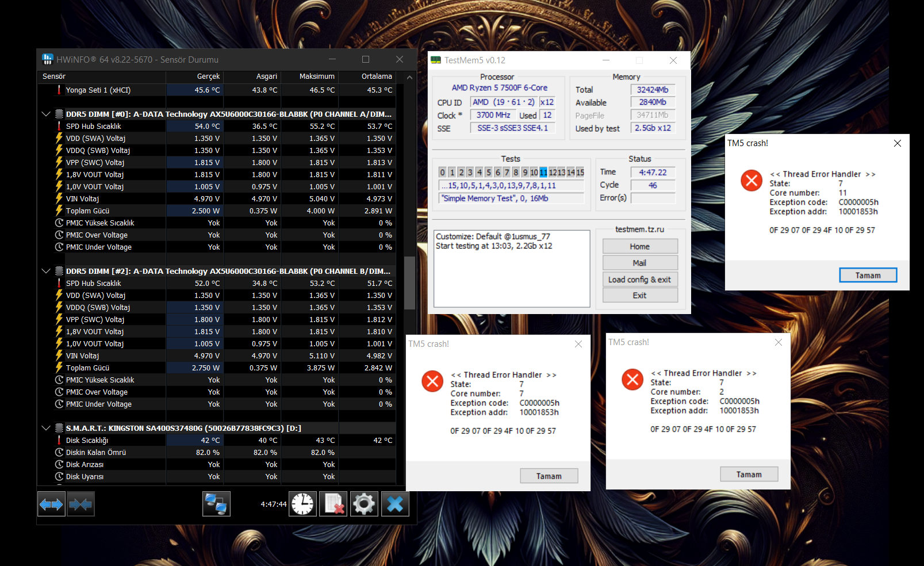924x566 pixels.
Task: Click the red error icon in core 11 crash dialog
Action: coord(752,181)
